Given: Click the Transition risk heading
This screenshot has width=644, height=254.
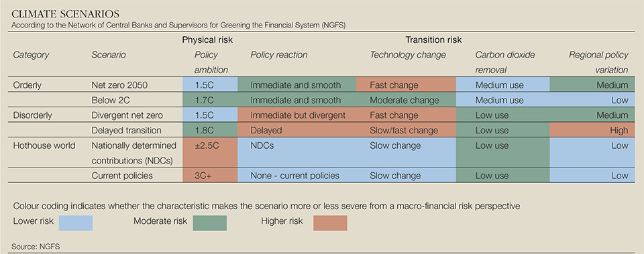Looking at the screenshot, I should pyautogui.click(x=434, y=40).
